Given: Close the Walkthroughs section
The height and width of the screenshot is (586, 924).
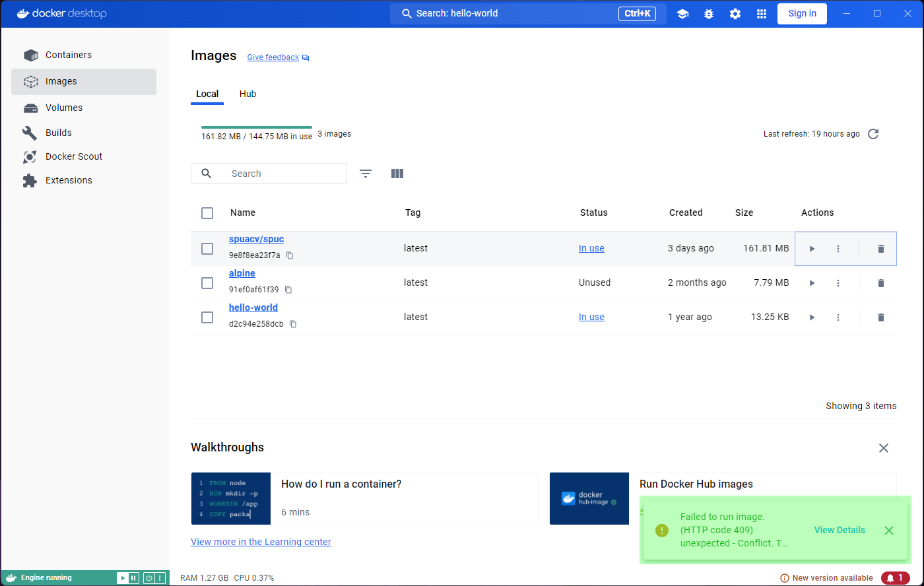Looking at the screenshot, I should point(884,448).
